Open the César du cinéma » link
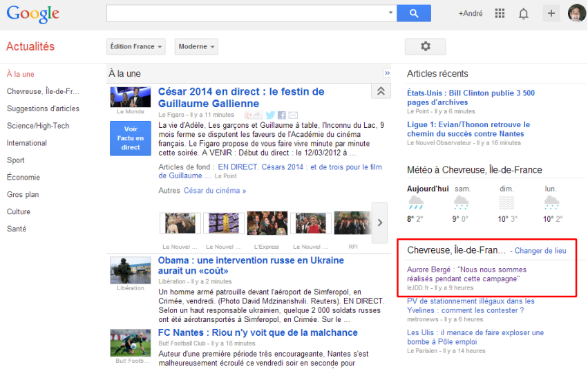Screen dimensions: 588x369 215,191
